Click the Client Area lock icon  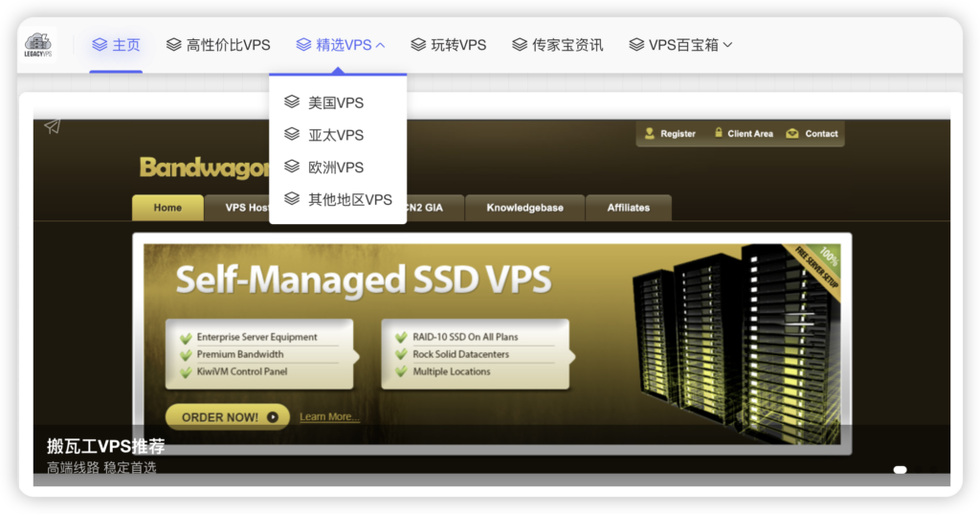pyautogui.click(x=718, y=132)
